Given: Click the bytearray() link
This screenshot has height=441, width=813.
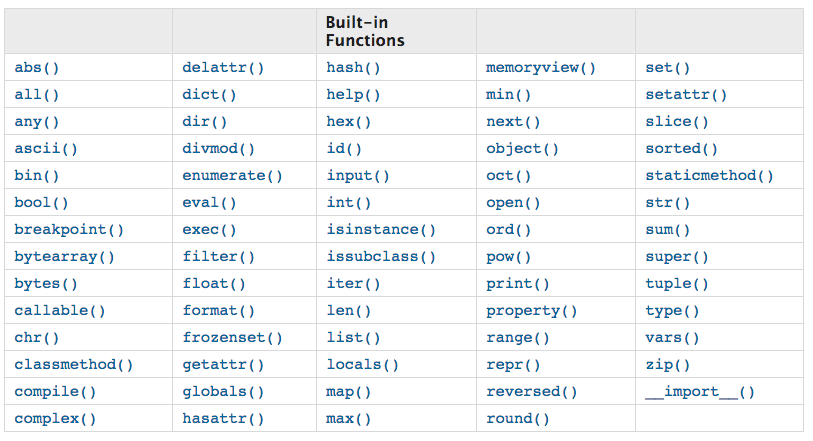Looking at the screenshot, I should coord(64,257).
